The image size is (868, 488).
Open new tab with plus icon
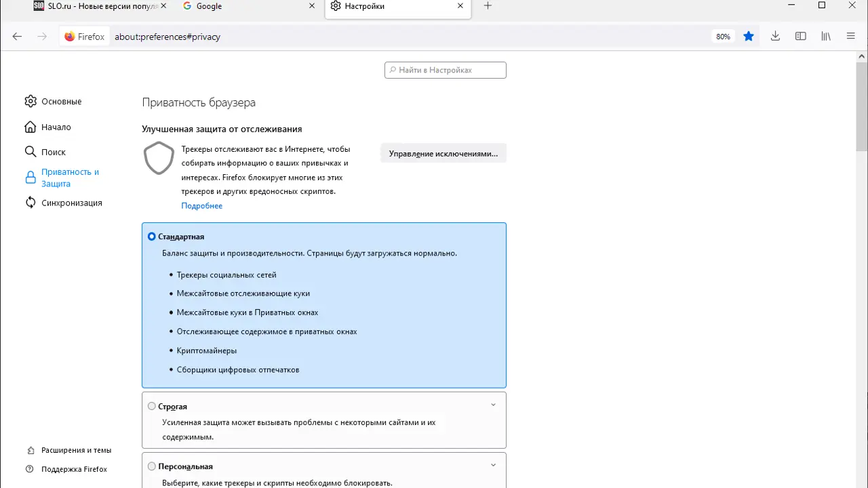pyautogui.click(x=488, y=6)
